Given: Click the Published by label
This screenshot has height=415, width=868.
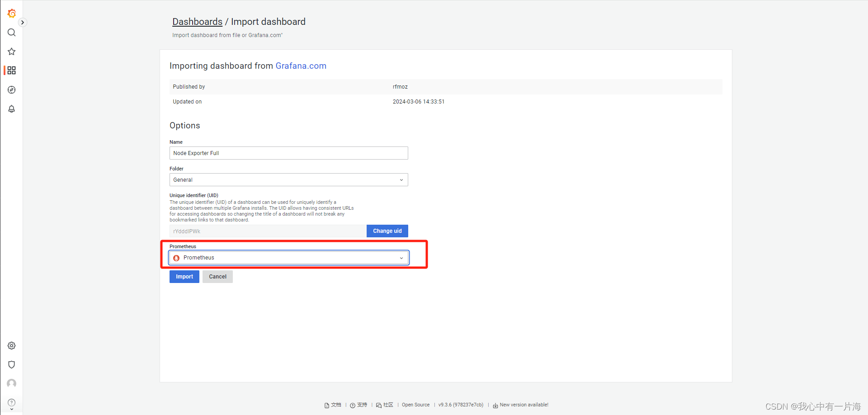Looking at the screenshot, I should click(189, 87).
